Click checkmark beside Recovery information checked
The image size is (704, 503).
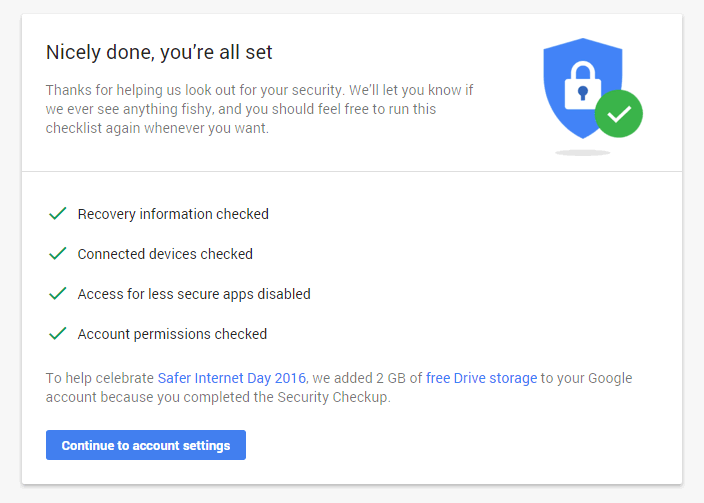[57, 214]
